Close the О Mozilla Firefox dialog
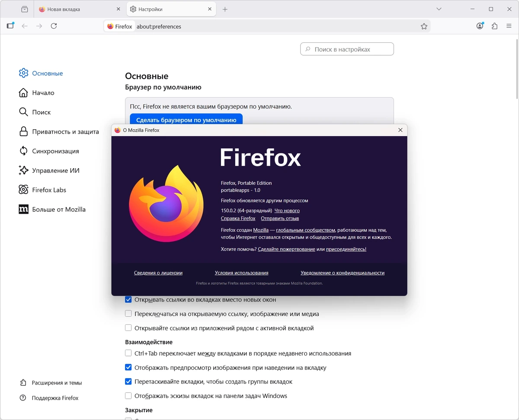Image resolution: width=519 pixels, height=420 pixels. tap(400, 130)
